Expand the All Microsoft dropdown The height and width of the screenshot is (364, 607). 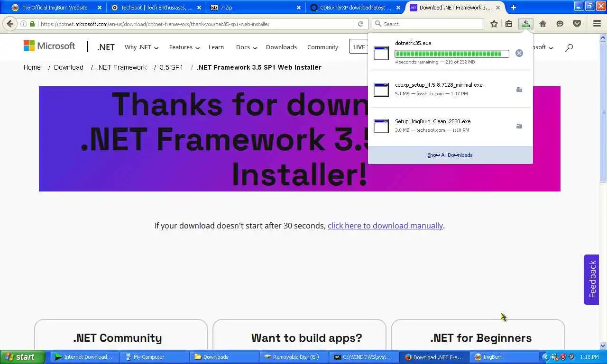click(x=543, y=47)
